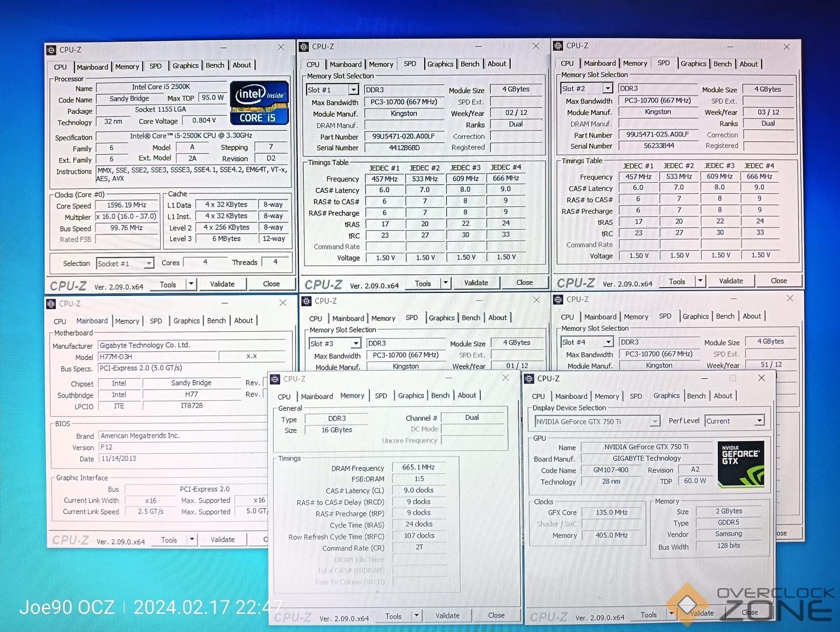This screenshot has width=840, height=632.
Task: Click the CPU-Z title icon of the Graphics GTX 750 Ti window
Action: pyautogui.click(x=529, y=379)
